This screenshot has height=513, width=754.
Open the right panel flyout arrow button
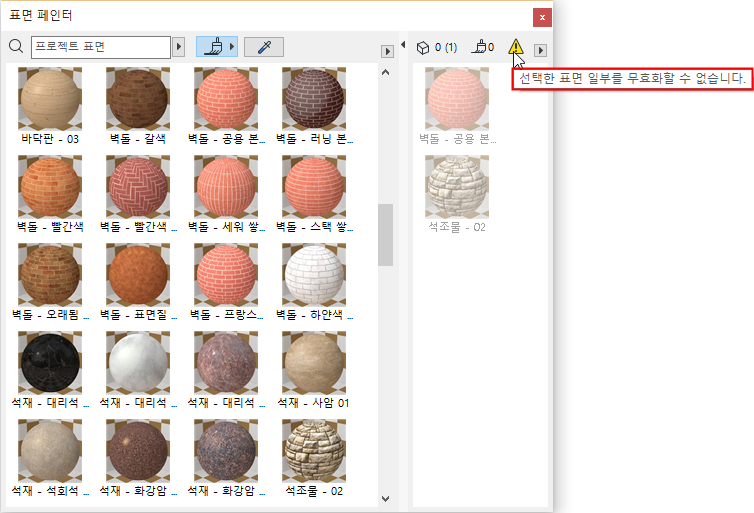540,50
